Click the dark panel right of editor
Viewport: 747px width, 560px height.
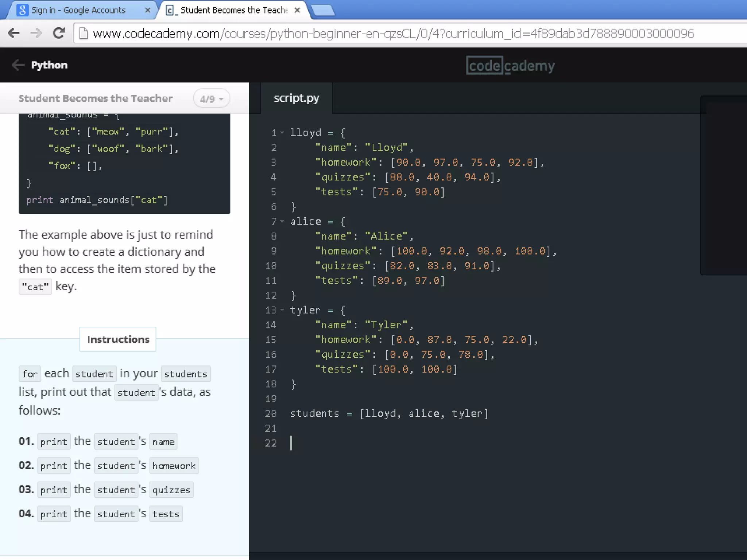point(724,185)
